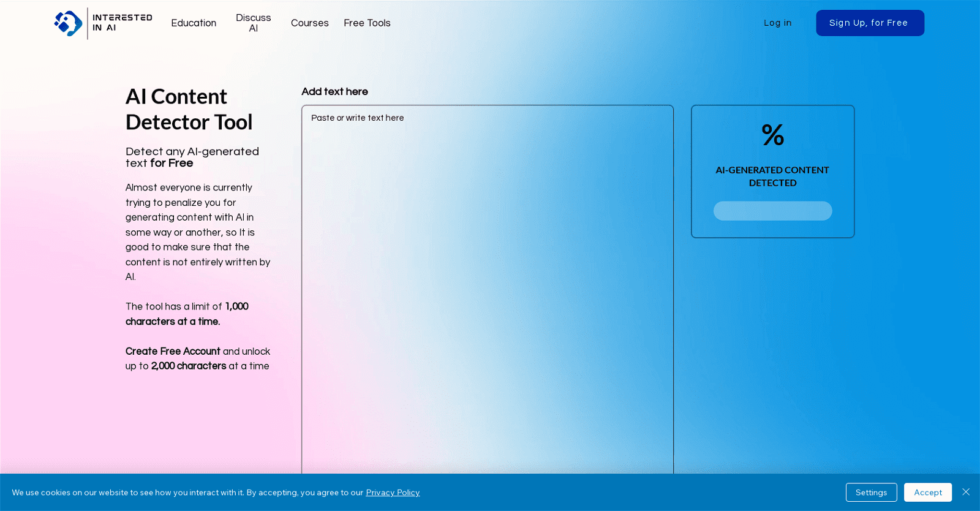Click the Create Free Account text

[173, 351]
